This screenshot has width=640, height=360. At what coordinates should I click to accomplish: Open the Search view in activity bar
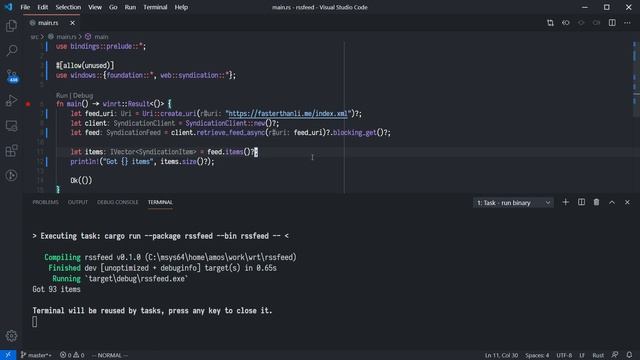(x=11, y=51)
